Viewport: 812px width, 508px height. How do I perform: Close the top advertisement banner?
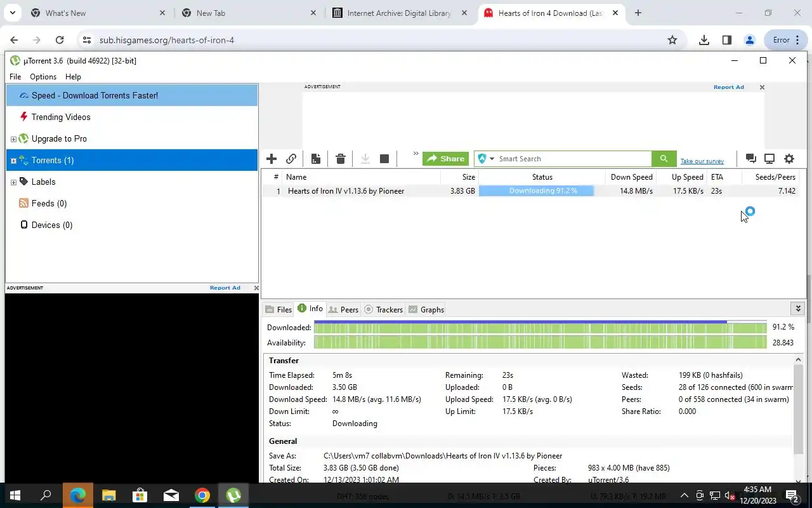762,87
